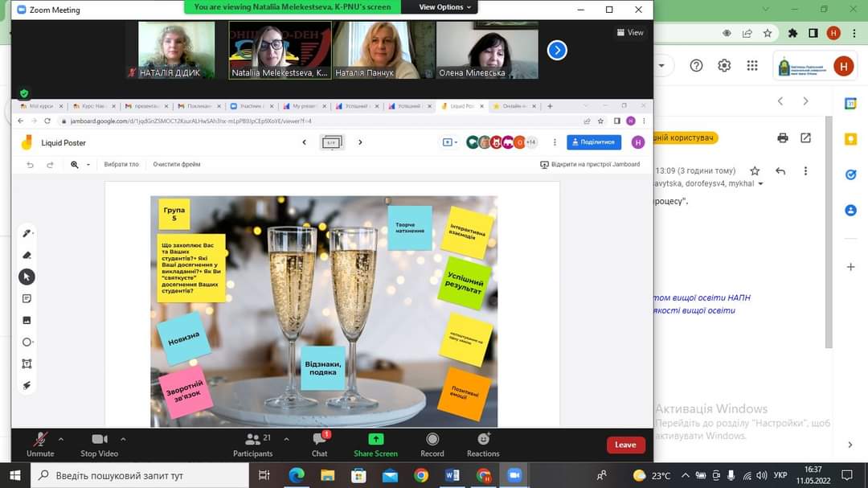Viewport: 868px width, 488px height.
Task: Open the Zoom Chat panel
Action: pos(319,444)
